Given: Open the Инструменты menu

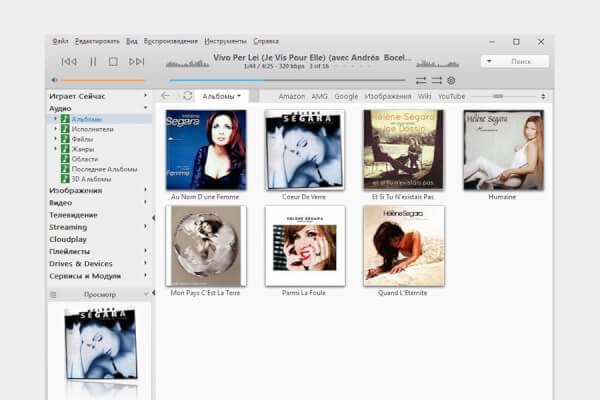Looking at the screenshot, I should pyautogui.click(x=225, y=41).
